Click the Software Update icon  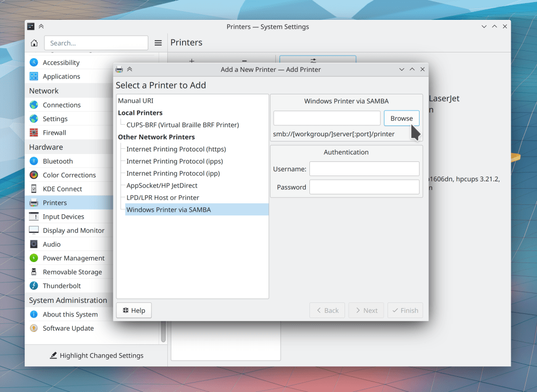34,329
